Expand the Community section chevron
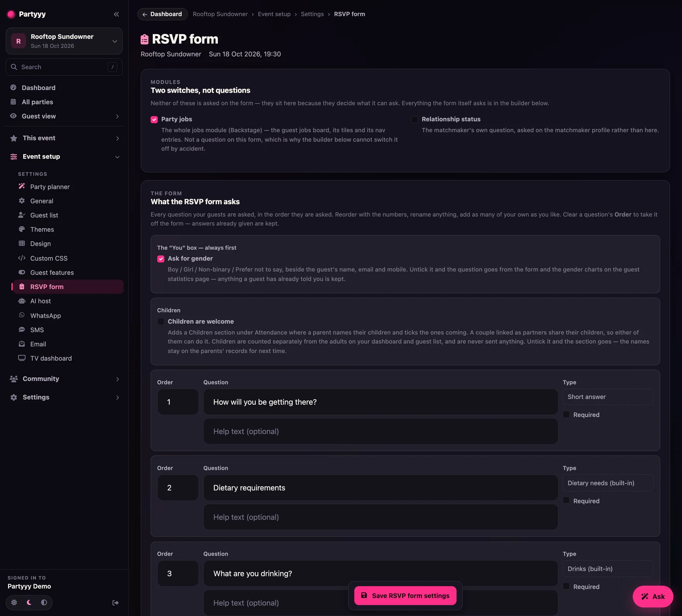This screenshot has width=682, height=616. (117, 379)
